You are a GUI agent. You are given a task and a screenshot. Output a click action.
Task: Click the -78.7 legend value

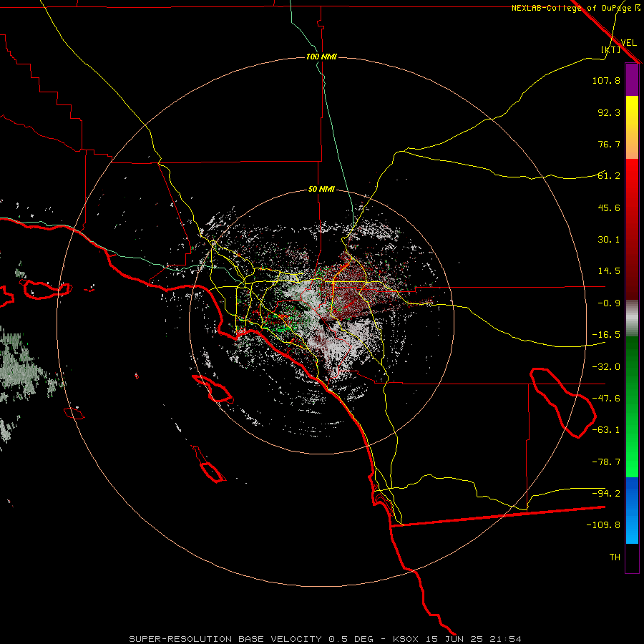606,462
